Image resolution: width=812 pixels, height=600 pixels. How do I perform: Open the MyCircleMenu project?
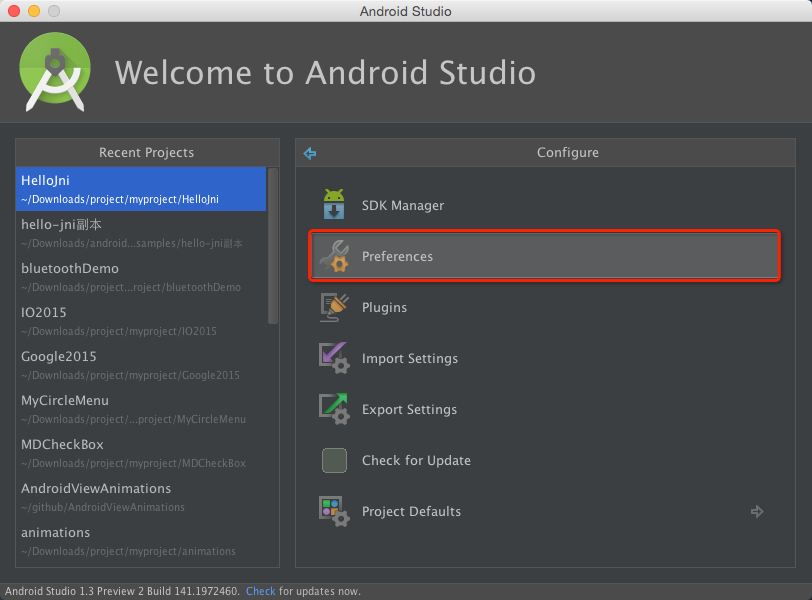pos(141,409)
